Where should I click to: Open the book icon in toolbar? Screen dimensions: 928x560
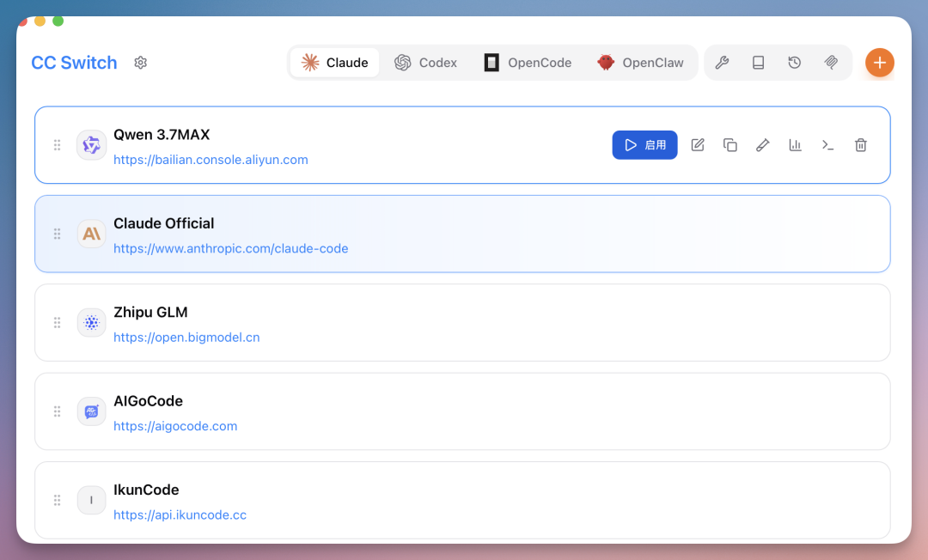click(758, 63)
